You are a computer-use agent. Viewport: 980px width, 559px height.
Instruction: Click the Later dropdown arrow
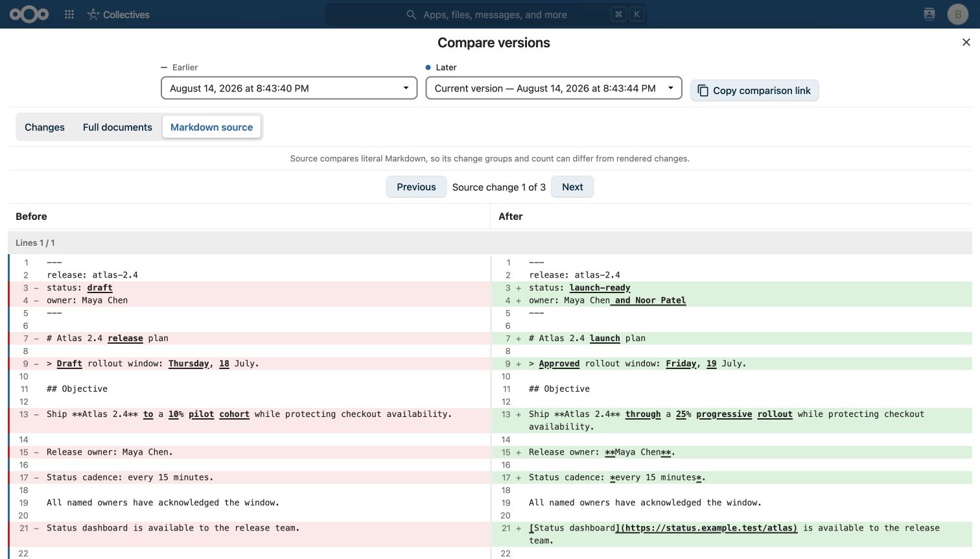click(x=671, y=88)
